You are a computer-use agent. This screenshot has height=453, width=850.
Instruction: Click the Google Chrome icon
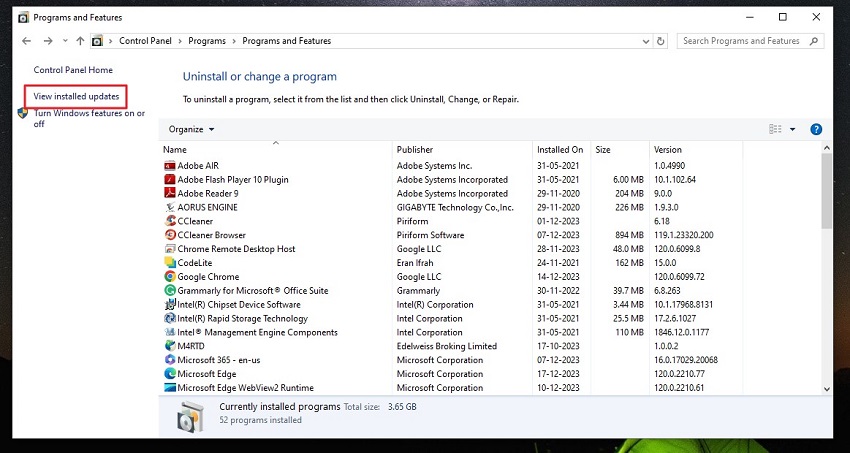(x=170, y=277)
